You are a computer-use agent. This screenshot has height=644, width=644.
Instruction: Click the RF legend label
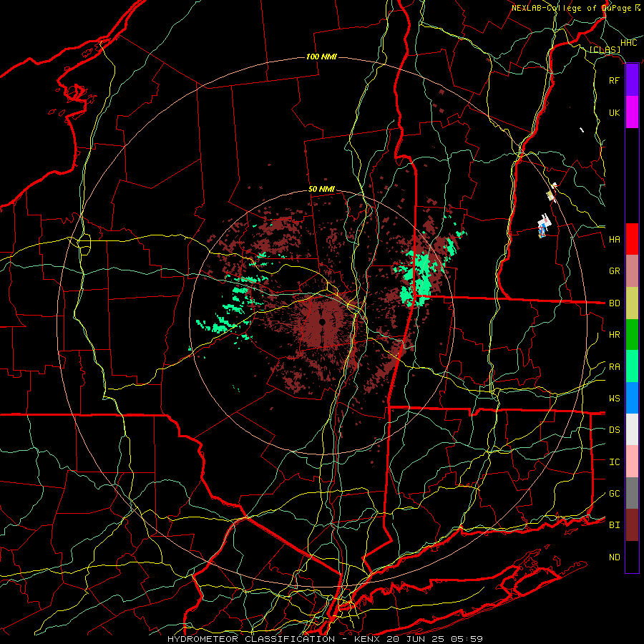[x=614, y=80]
